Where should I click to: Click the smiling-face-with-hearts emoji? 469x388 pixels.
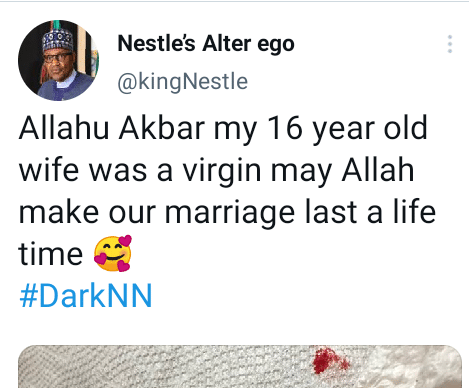pyautogui.click(x=113, y=253)
